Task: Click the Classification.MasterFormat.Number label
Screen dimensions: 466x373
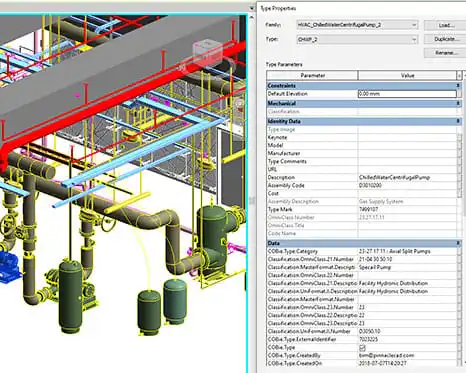Action: point(311,299)
